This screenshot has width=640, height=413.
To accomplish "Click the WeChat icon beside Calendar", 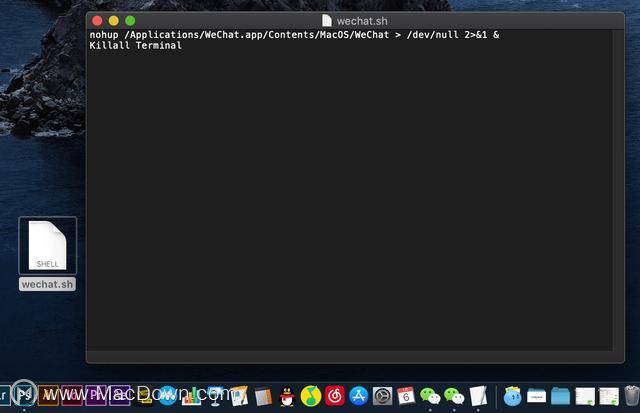I will click(x=430, y=396).
